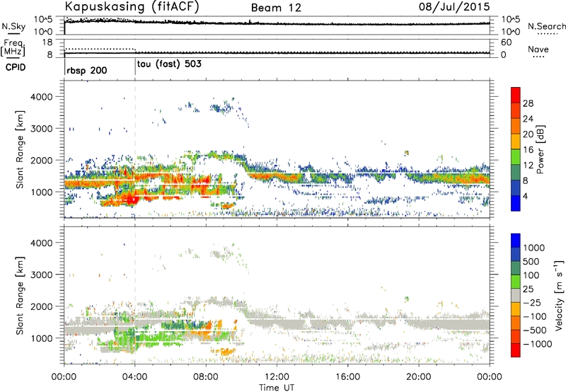Click the '12:00' time axis label

pos(277,377)
